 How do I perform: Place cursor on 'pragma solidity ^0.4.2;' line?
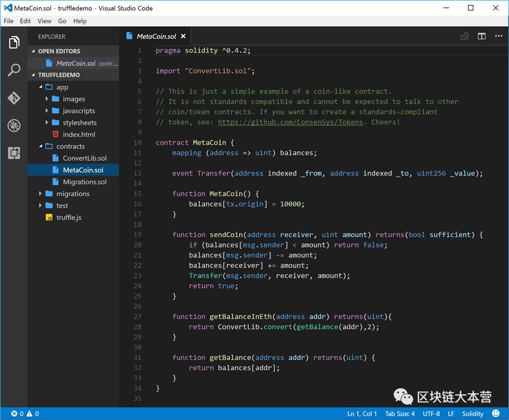tap(203, 50)
